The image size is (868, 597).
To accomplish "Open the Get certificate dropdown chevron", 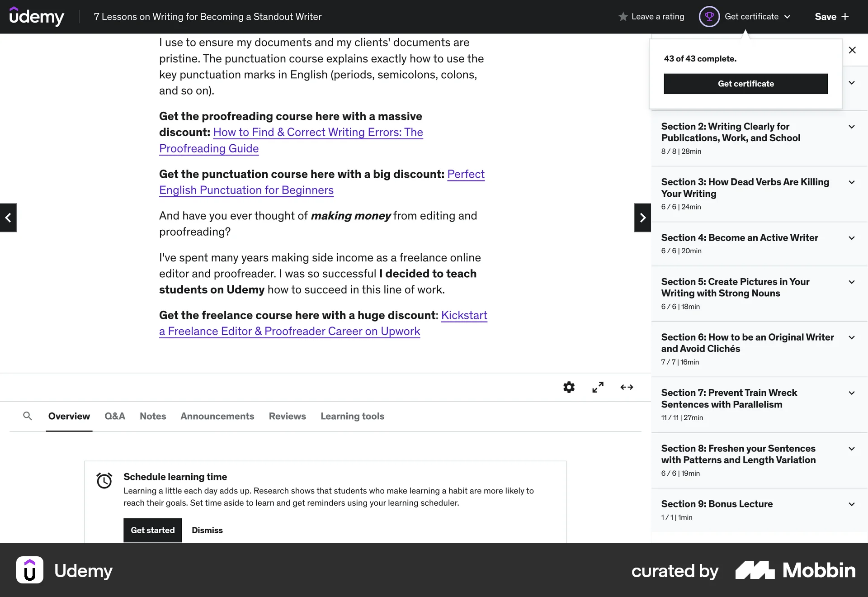I will pyautogui.click(x=787, y=16).
